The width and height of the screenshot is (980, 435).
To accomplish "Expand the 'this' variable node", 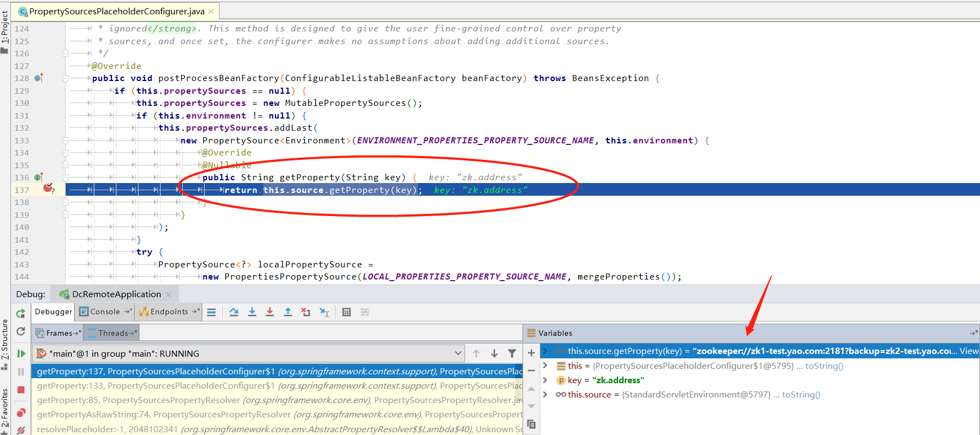I will [545, 366].
